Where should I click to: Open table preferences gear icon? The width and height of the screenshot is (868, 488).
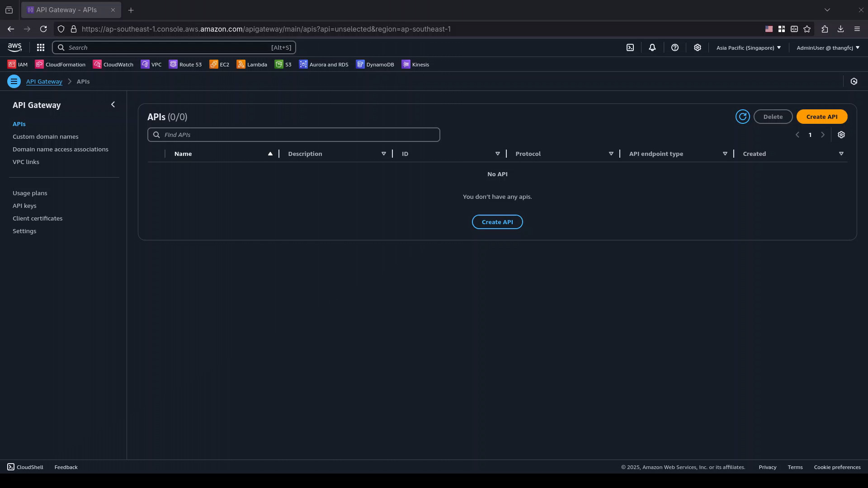[841, 135]
